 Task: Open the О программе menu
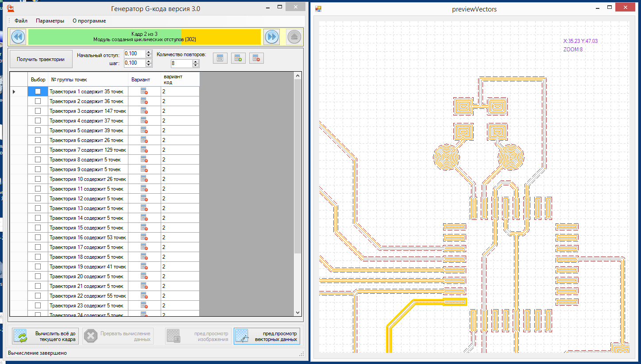point(89,21)
